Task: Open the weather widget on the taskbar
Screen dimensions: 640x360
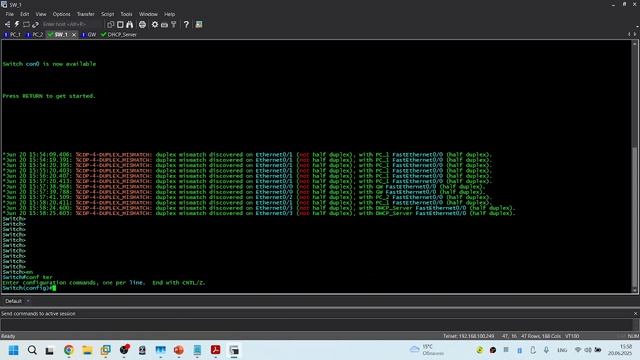Action: coord(427,350)
